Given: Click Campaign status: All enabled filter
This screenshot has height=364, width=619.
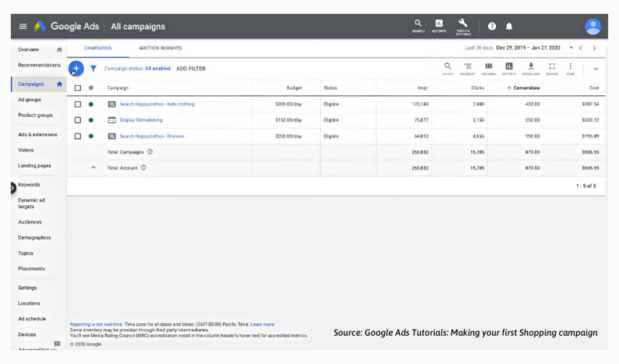Looking at the screenshot, I should click(138, 68).
